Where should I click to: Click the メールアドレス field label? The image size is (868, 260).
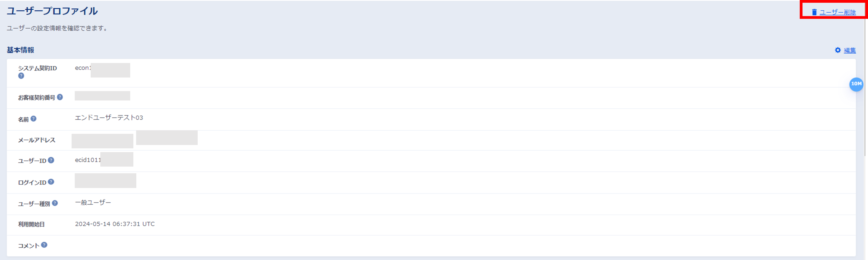[x=37, y=140]
